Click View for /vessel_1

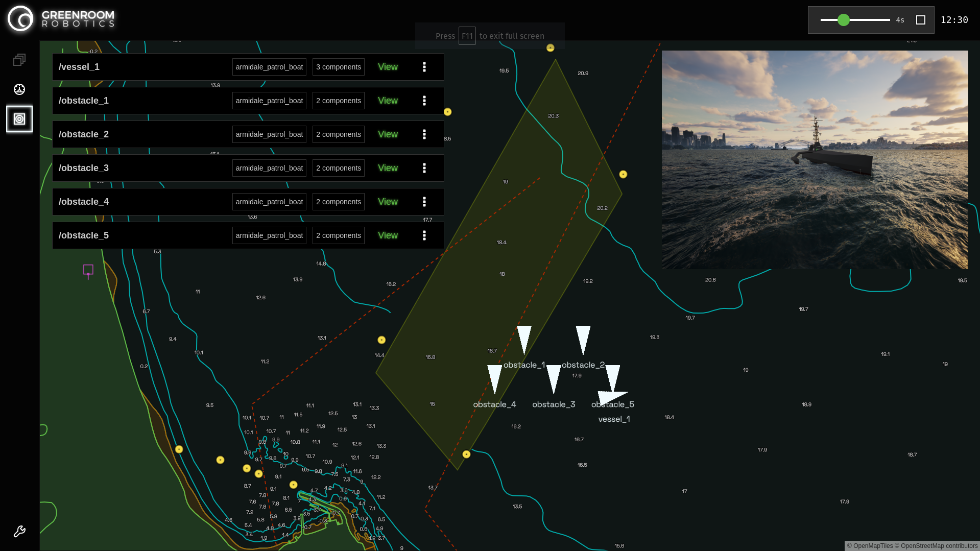(388, 67)
